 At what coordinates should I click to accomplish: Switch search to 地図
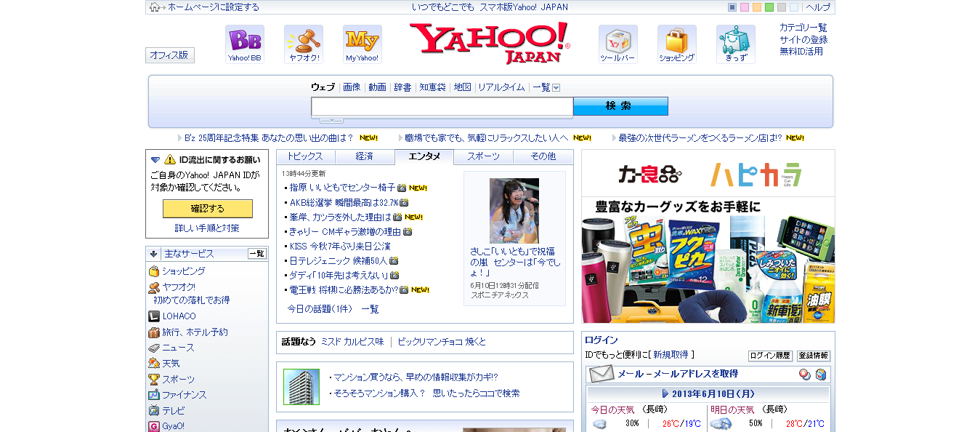tap(463, 87)
